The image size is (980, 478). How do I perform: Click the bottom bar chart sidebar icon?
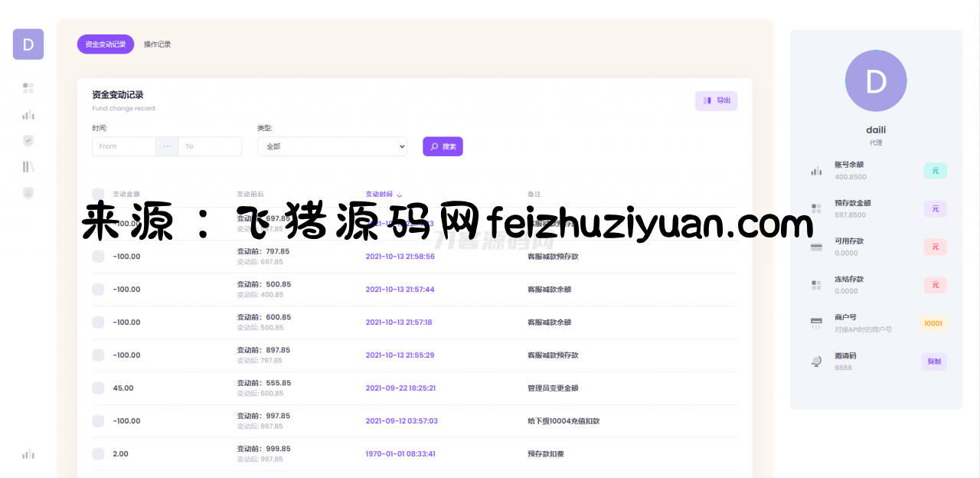point(28,454)
